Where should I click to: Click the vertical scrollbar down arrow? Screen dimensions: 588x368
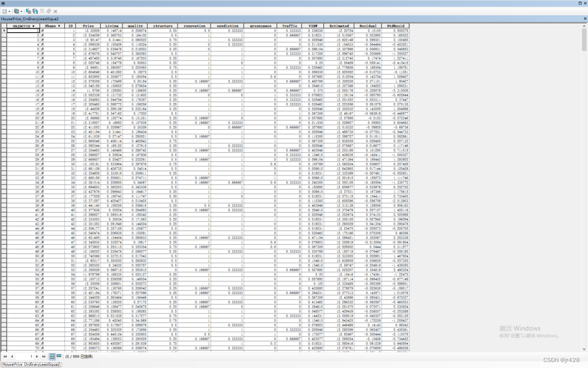click(584, 348)
